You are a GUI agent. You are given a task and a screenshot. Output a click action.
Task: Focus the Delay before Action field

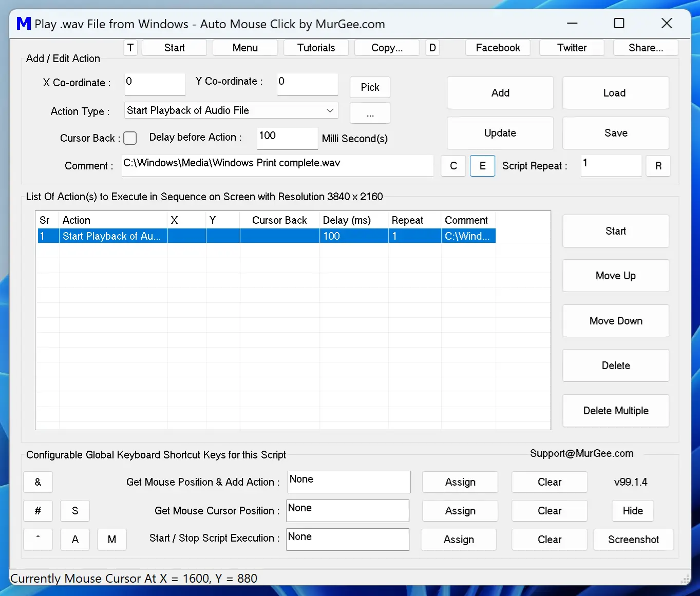coord(287,138)
